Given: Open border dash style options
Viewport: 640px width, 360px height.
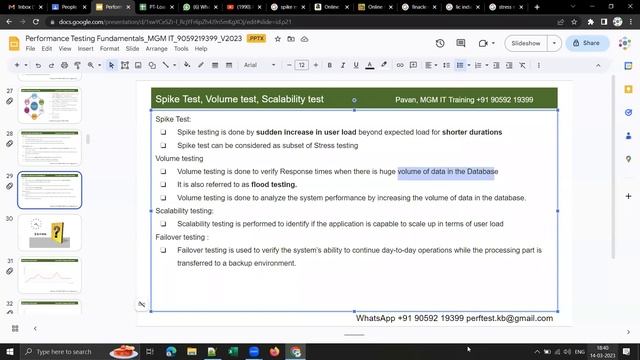Looking at the screenshot, I should [229, 65].
